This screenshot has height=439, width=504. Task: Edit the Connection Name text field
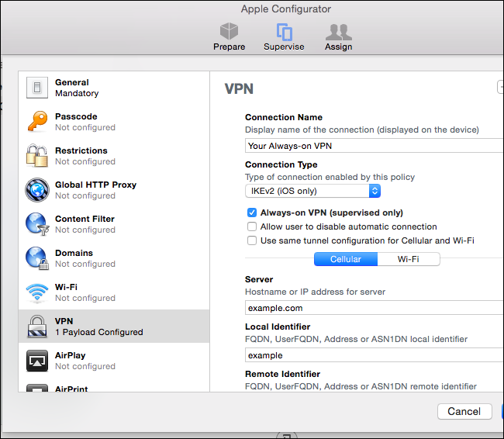375,146
